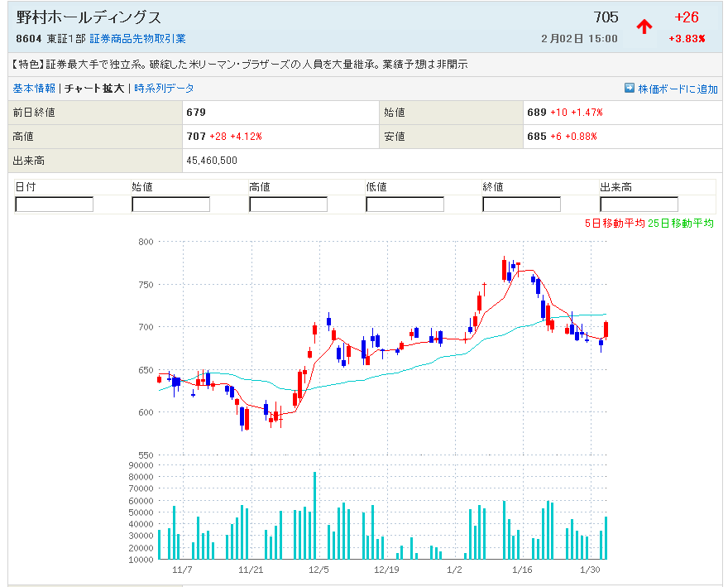
Task: Click the red up-arrow price change icon
Action: click(x=644, y=26)
